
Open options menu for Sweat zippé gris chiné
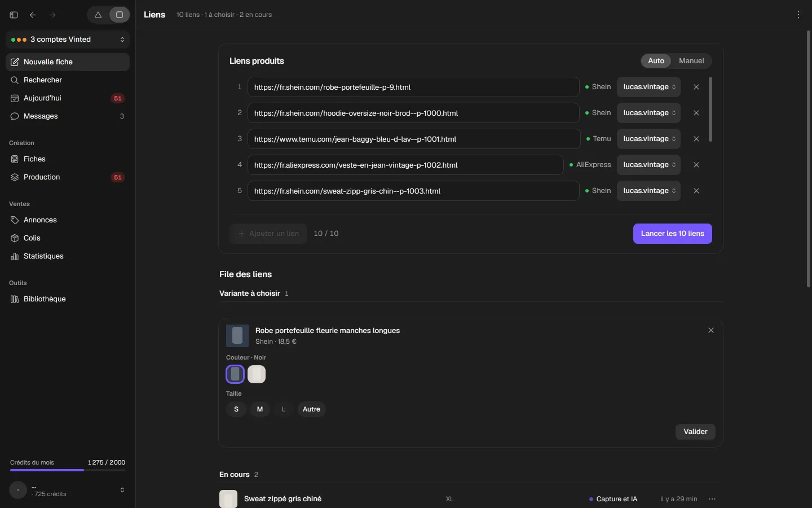coord(712,499)
